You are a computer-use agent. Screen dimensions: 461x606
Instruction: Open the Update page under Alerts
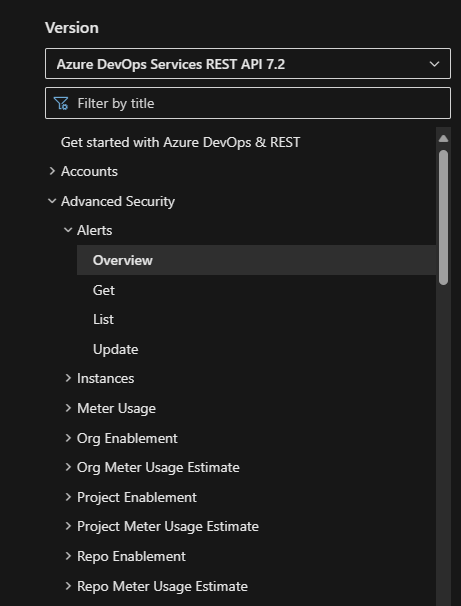116,349
